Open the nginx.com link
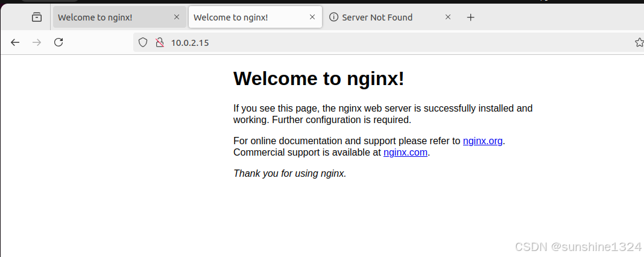The image size is (644, 257). click(405, 153)
